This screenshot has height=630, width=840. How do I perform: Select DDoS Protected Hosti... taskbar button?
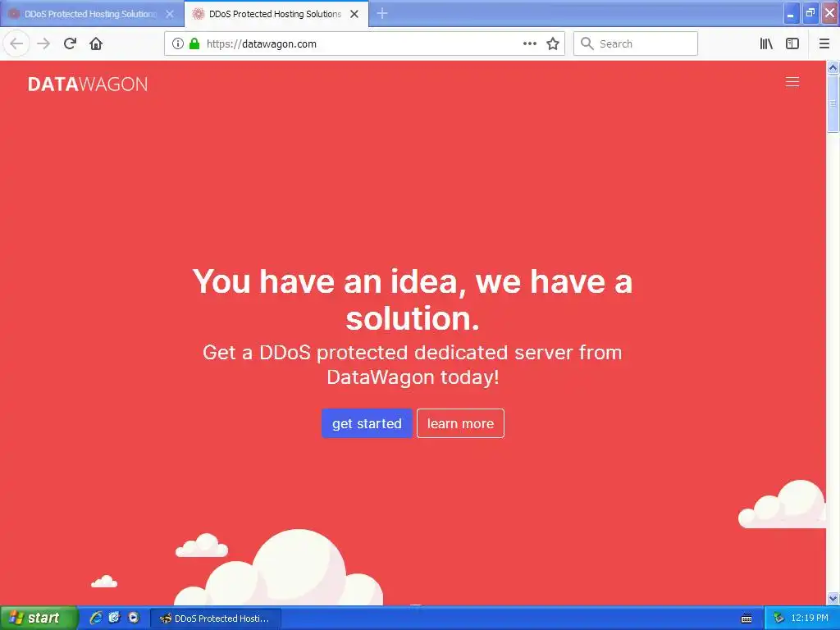[215, 619]
